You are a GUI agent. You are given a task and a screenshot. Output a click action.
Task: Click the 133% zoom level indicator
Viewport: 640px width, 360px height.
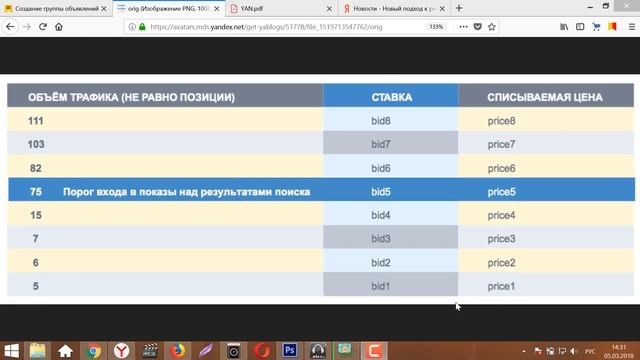click(x=436, y=27)
